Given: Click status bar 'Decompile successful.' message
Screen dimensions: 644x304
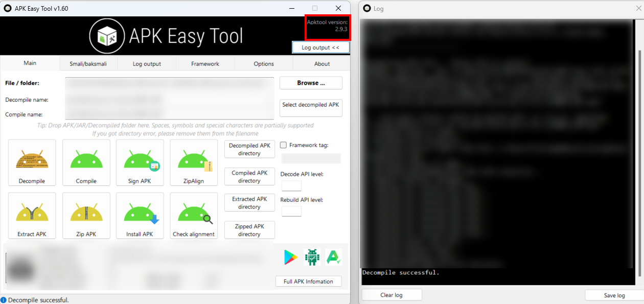Looking at the screenshot, I should click(38, 300).
